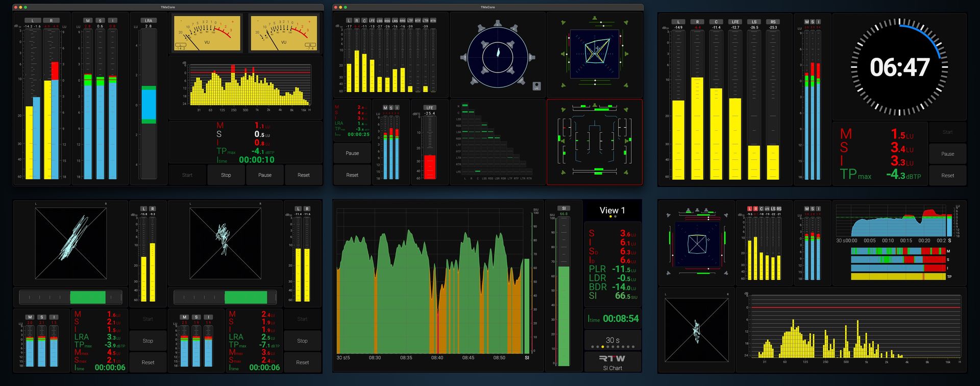
Task: Toggle SI header above the green SIU bar
Action: point(563,208)
